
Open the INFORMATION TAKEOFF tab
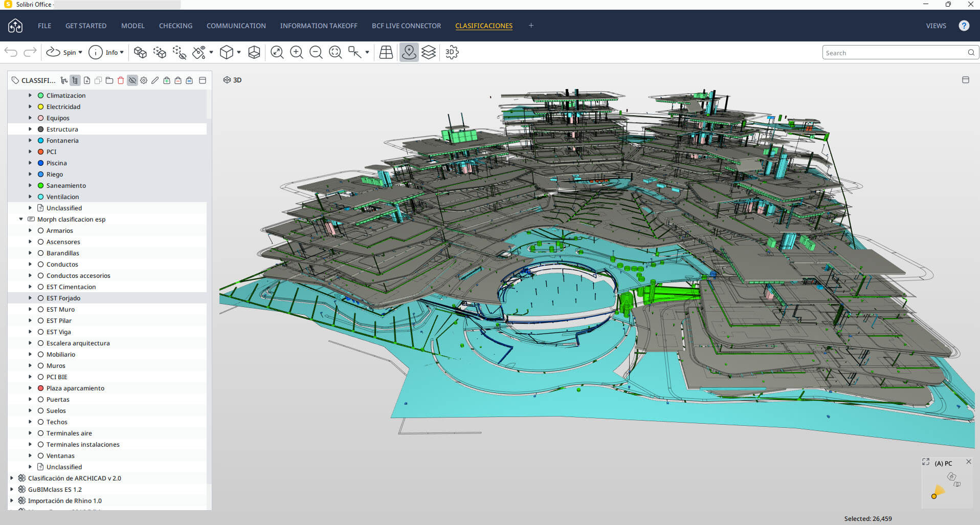tap(318, 26)
